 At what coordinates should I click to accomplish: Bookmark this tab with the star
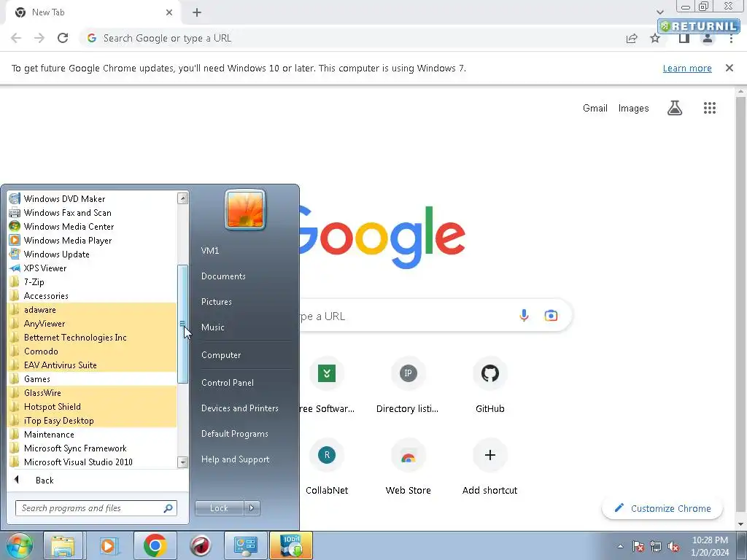coord(655,38)
